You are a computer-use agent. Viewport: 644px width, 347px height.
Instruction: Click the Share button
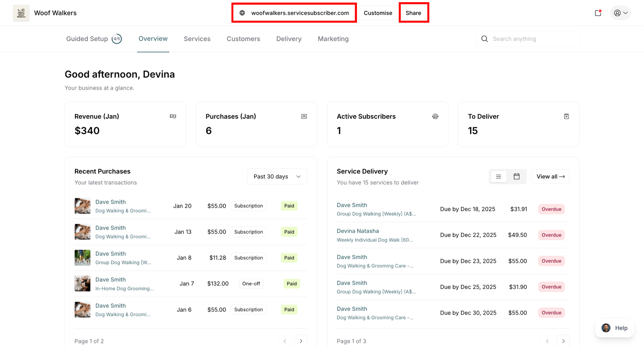[x=413, y=13]
